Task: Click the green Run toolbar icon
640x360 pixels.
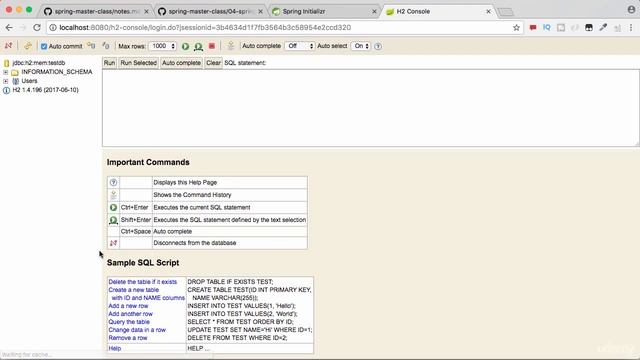Action: (x=185, y=46)
